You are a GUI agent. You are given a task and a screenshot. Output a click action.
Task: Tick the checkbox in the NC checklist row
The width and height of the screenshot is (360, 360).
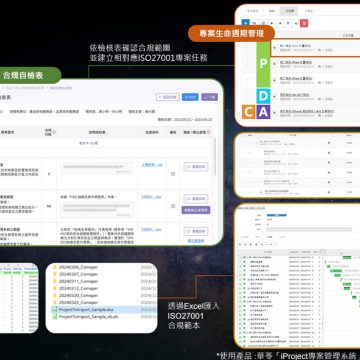click(173, 206)
